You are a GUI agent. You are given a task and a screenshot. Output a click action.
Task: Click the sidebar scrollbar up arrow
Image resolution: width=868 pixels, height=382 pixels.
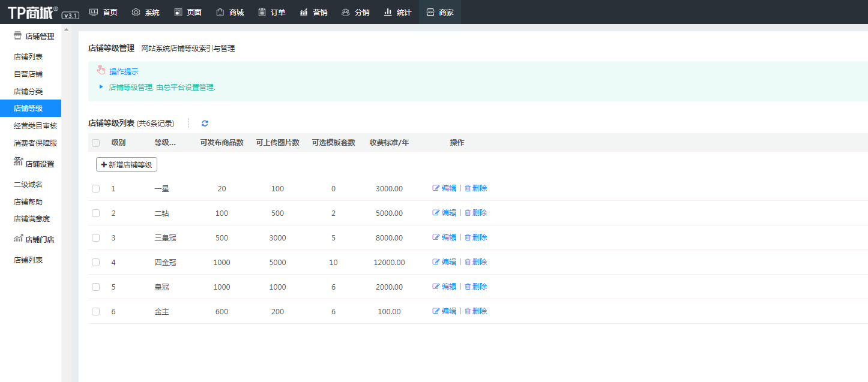[x=66, y=29]
